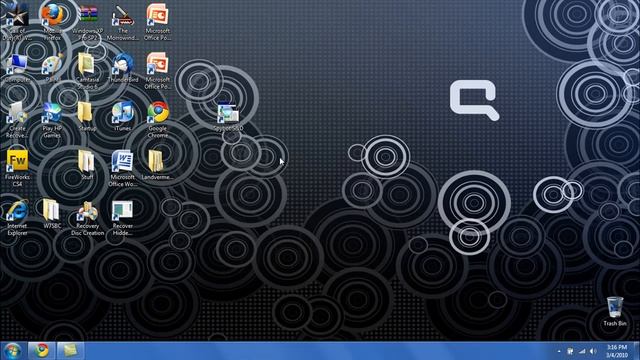Launch Mozilla Firefox from the desktop
This screenshot has width=640, height=360.
[53, 16]
